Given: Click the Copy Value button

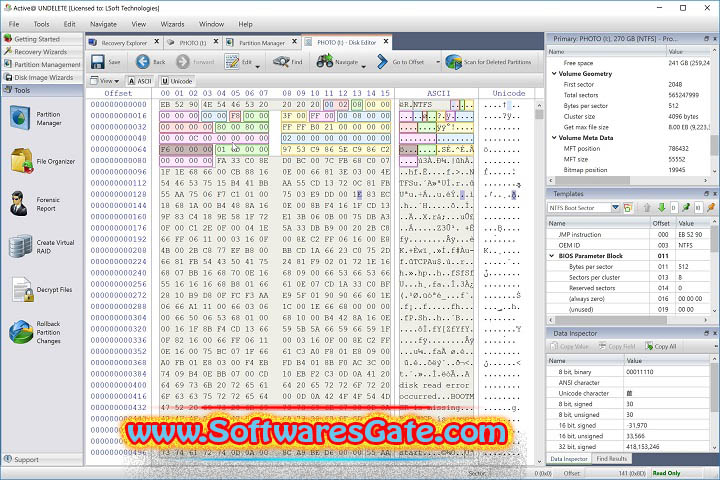Looking at the screenshot, I should coord(569,346).
